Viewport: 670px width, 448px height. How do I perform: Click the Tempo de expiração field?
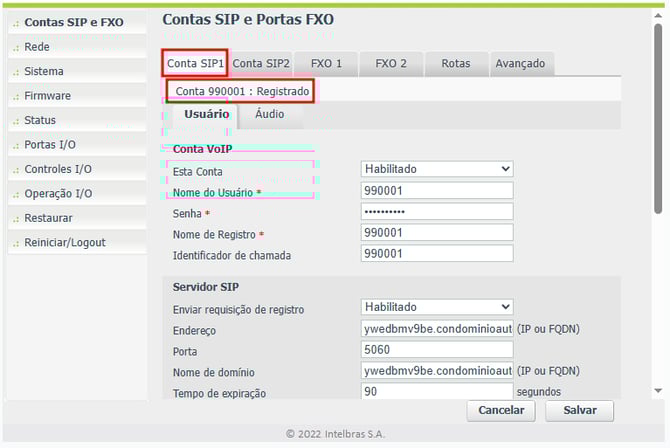coord(436,392)
